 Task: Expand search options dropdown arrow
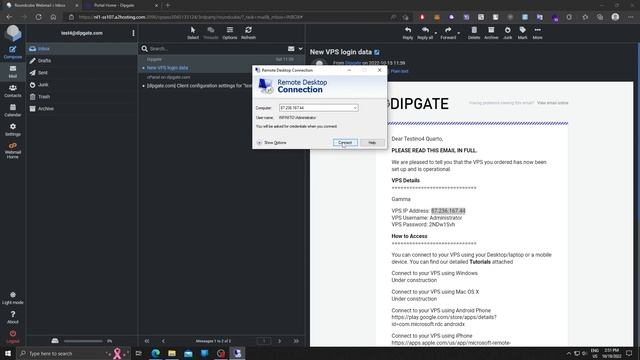(300, 49)
